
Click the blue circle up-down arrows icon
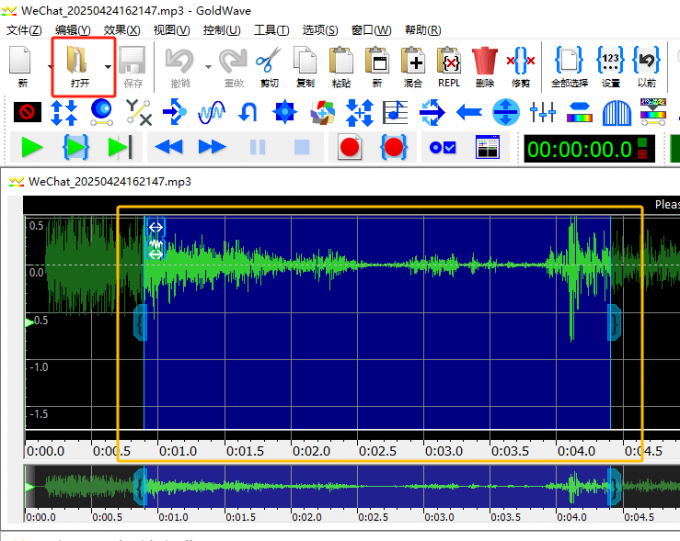506,112
